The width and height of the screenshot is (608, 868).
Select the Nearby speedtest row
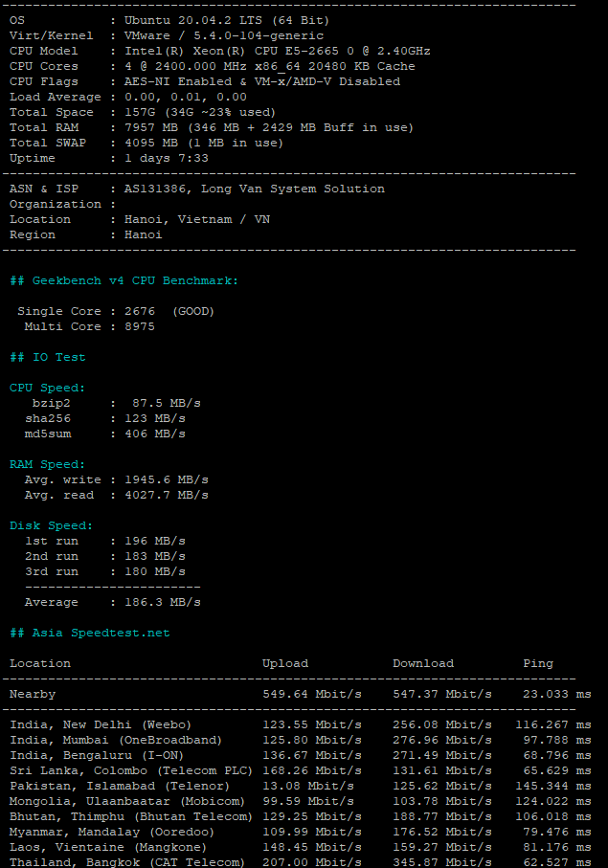[300, 694]
